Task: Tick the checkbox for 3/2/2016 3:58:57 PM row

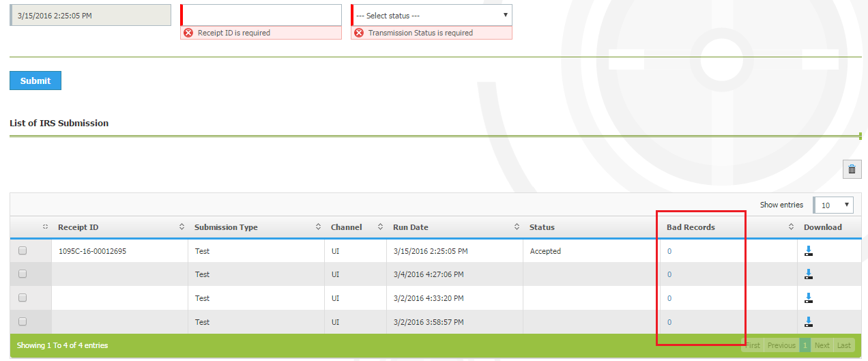Action: click(23, 321)
